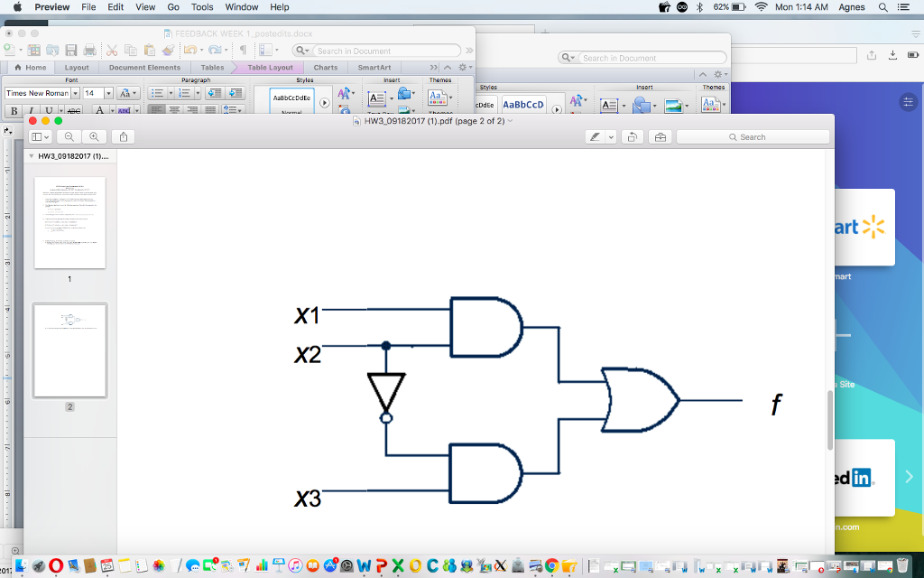
Task: Select the Format Painter tool
Action: point(169,50)
